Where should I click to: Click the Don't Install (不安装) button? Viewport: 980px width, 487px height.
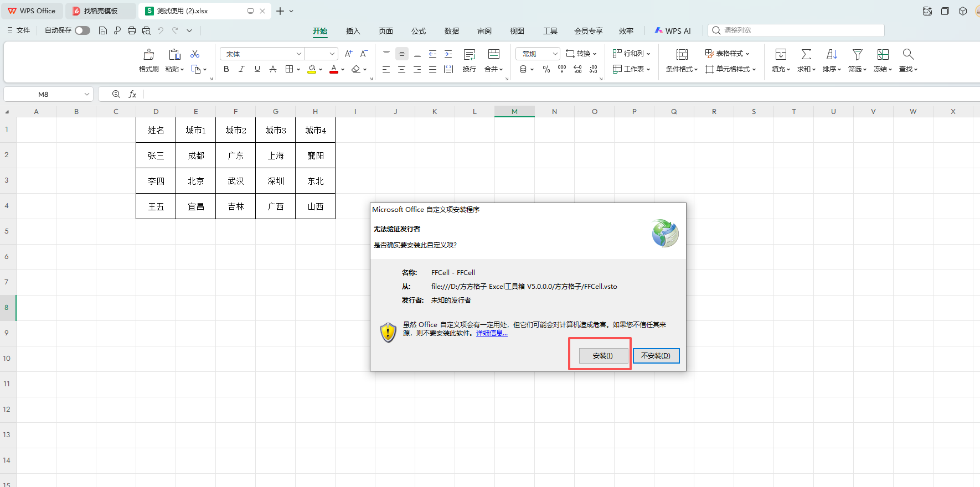656,356
